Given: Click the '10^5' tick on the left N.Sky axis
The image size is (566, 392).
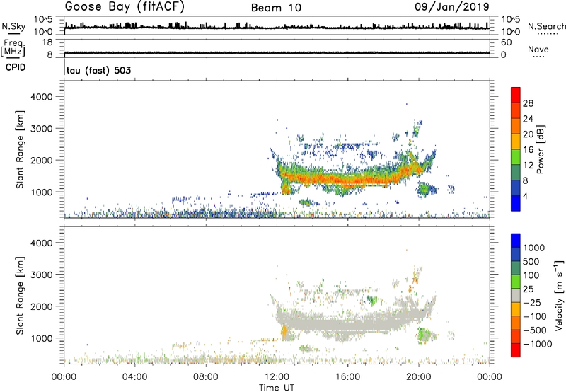Looking at the screenshot, I should [43, 19].
